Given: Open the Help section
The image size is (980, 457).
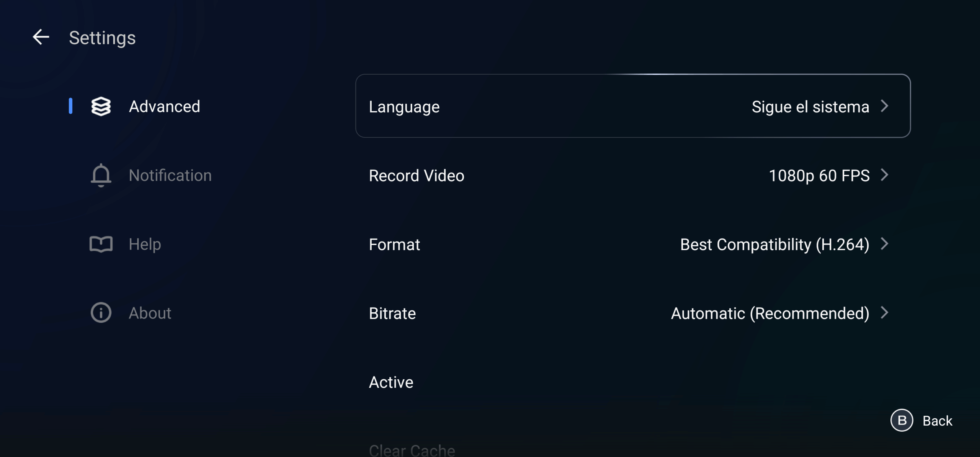Looking at the screenshot, I should tap(145, 244).
